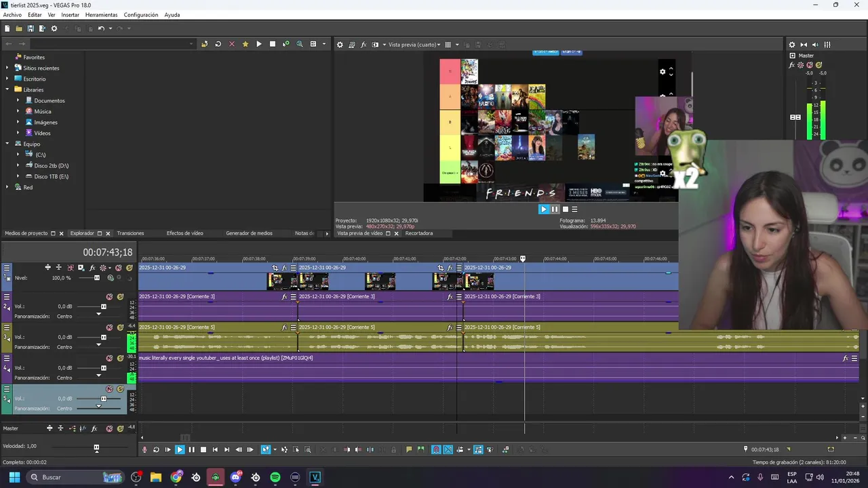
Task: Toggle automatic crossfades
Action: [448, 449]
